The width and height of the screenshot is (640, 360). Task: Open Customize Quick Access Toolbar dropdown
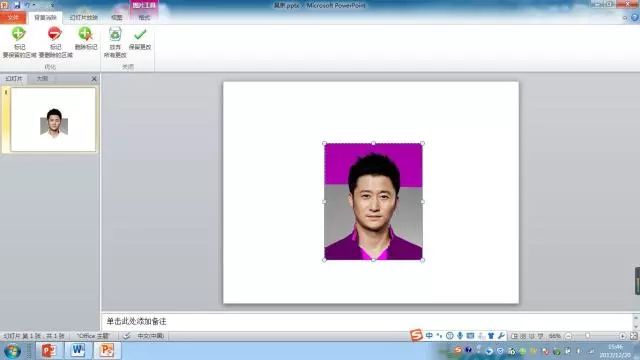click(53, 5)
